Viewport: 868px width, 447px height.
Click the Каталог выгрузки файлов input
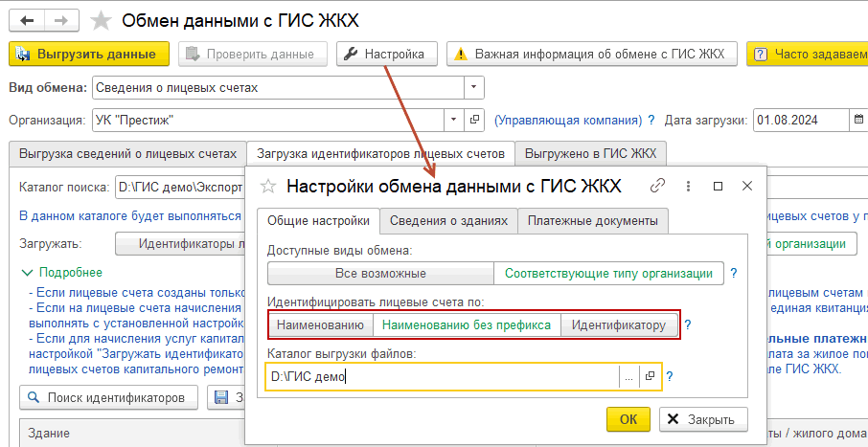(443, 377)
